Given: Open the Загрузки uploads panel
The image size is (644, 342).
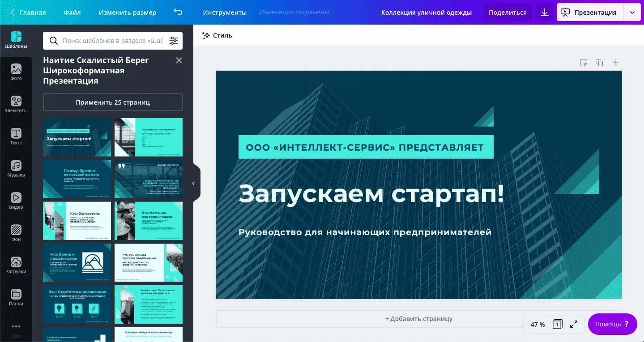Looking at the screenshot, I should pos(16,266).
